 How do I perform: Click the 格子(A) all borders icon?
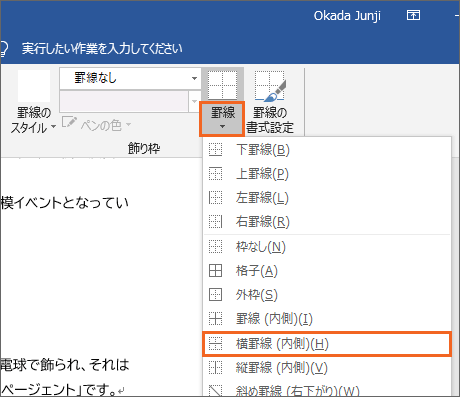coord(215,271)
